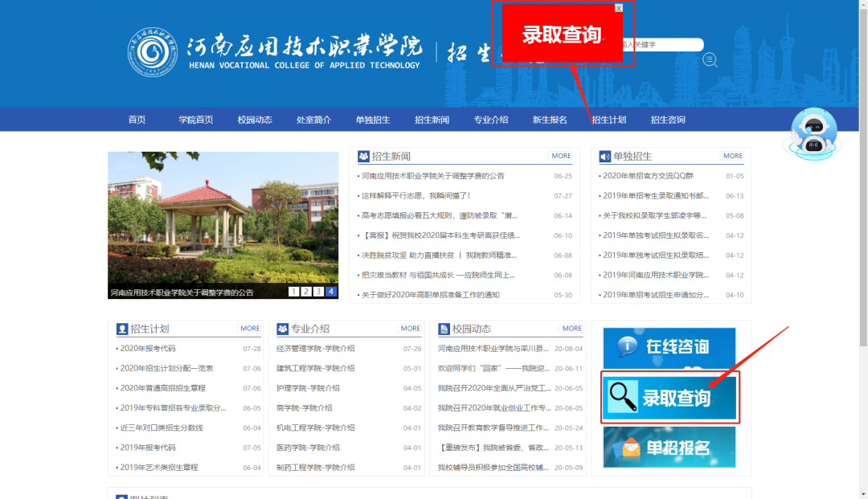Open 制药工程学院-学院介绍 link
The width and height of the screenshot is (868, 499).
(x=316, y=468)
